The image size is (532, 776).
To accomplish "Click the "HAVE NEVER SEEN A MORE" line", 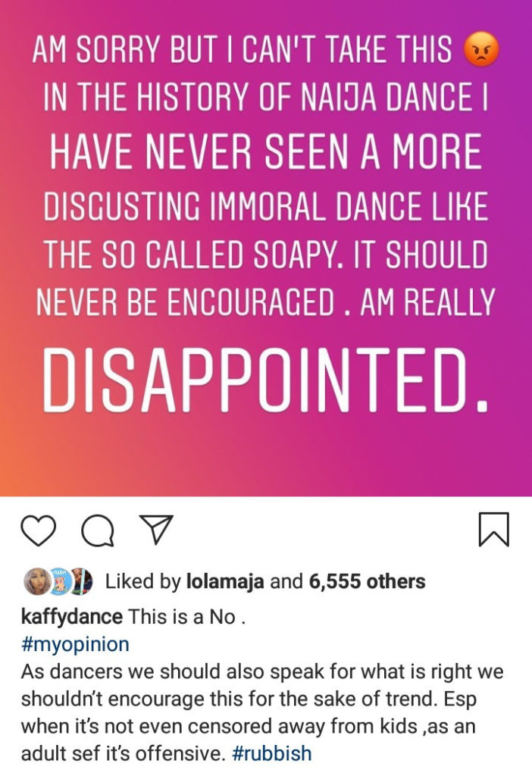I will [x=265, y=154].
